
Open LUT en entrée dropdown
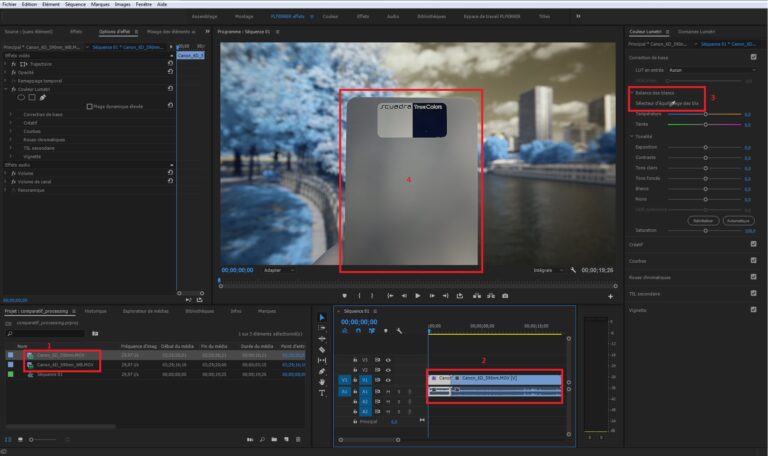(x=712, y=70)
